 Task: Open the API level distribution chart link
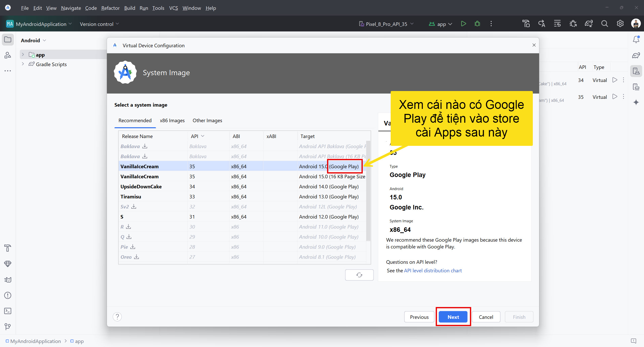tap(433, 271)
